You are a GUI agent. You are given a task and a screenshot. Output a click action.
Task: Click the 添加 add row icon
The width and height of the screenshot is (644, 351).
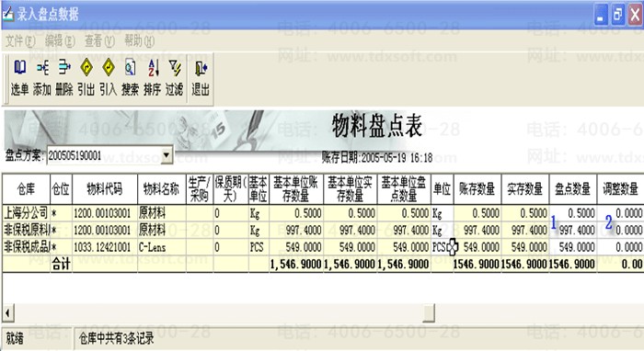coord(42,68)
